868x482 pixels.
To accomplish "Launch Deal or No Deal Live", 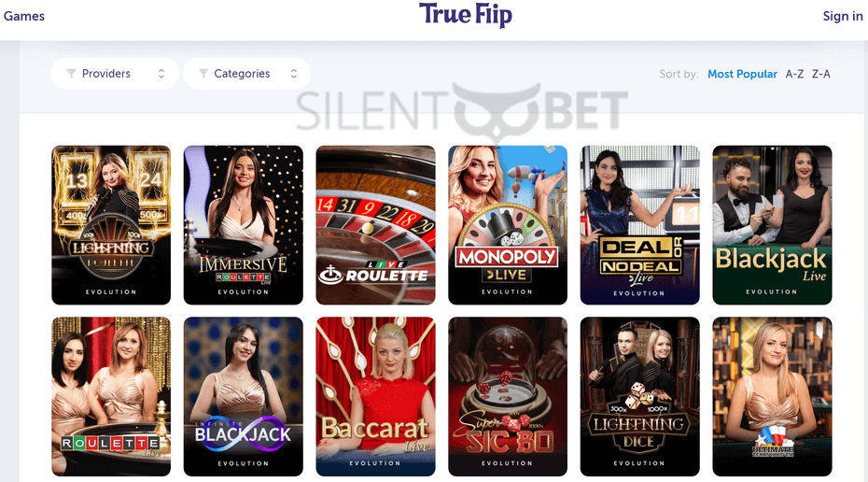I will pos(640,225).
